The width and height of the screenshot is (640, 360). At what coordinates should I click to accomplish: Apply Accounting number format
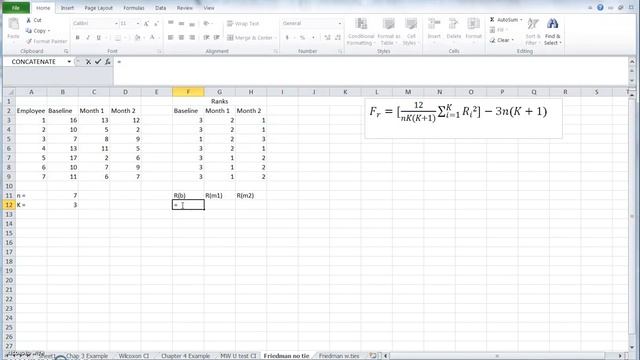(x=287, y=38)
